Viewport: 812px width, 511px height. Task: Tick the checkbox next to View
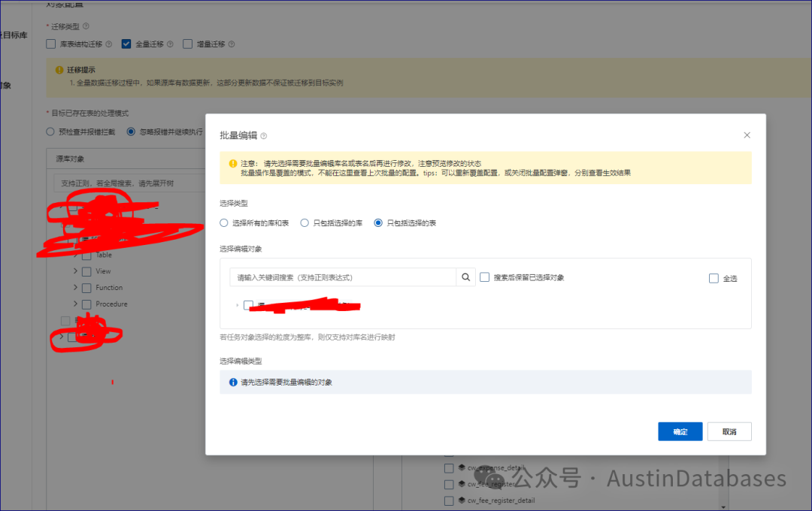coord(86,272)
